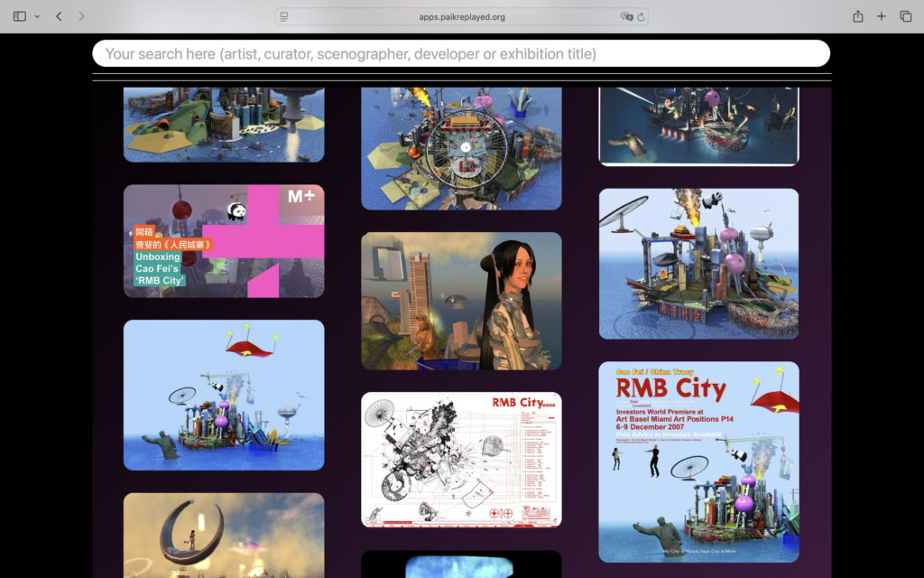This screenshot has height=578, width=924.
Task: Open the 'Unboxing Cao Fei's RMB City' thumbnail
Action: click(x=224, y=241)
